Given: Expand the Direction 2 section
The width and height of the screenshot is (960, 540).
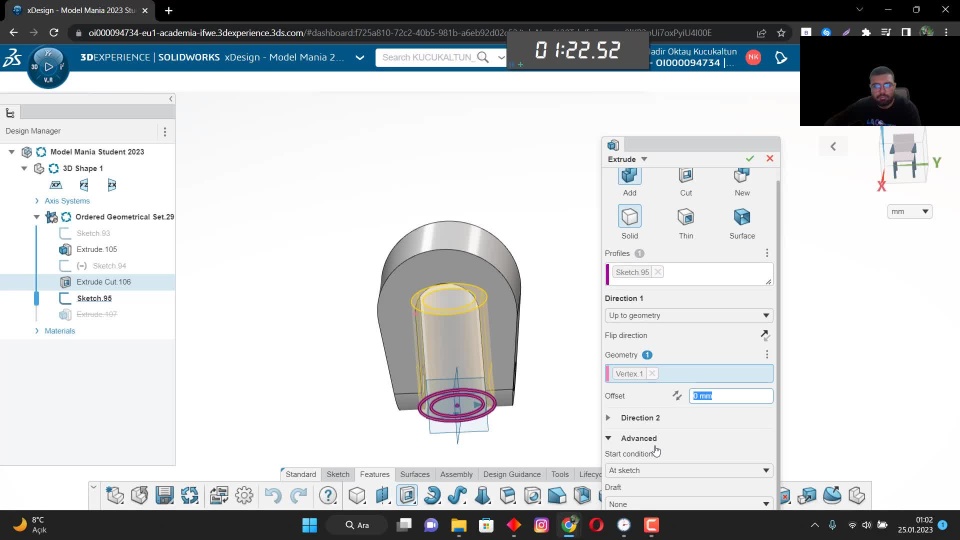Looking at the screenshot, I should (609, 418).
